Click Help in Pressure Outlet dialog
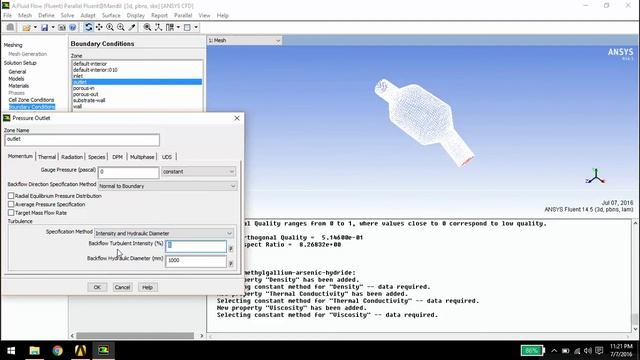The image size is (640, 360). [147, 287]
